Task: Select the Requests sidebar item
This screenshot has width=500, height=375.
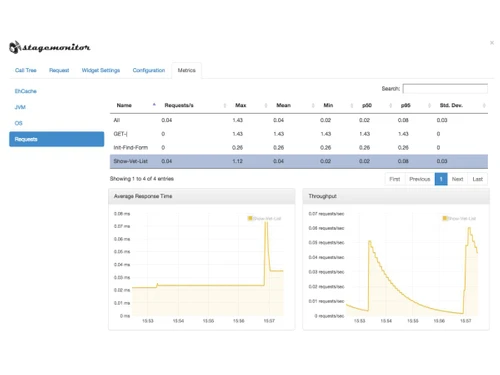Action: click(57, 139)
